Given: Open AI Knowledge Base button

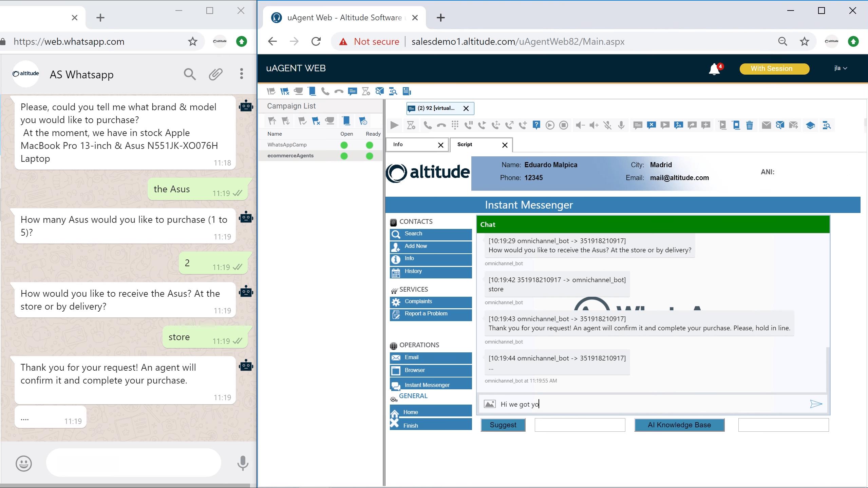Looking at the screenshot, I should tap(679, 424).
